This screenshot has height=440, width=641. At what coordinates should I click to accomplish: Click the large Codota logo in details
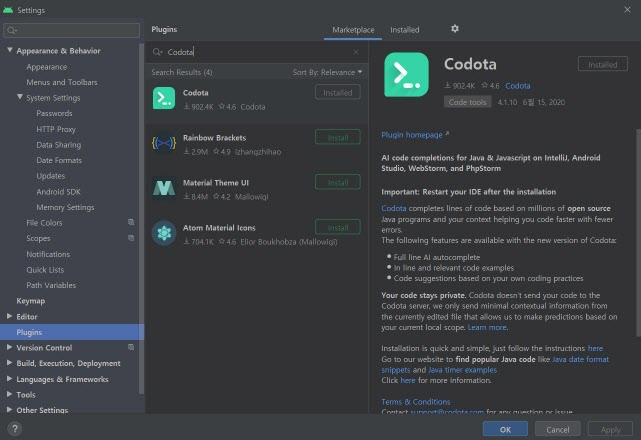click(x=406, y=74)
